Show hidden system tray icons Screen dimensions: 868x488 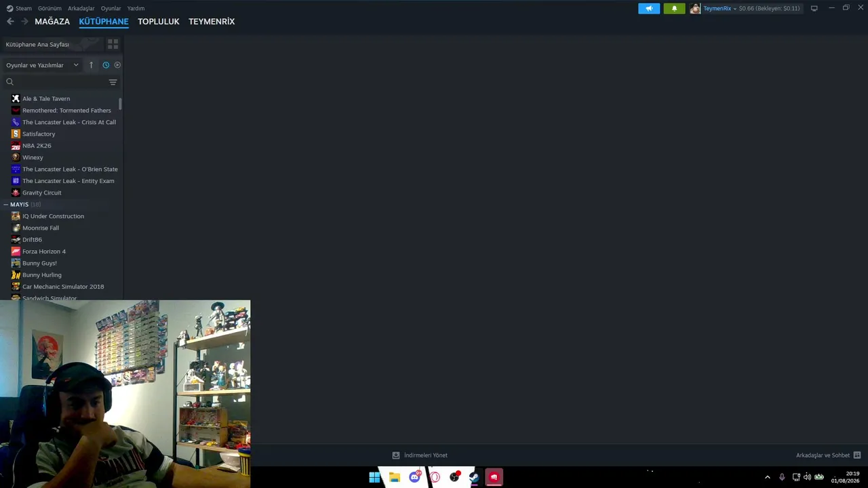[x=767, y=477]
